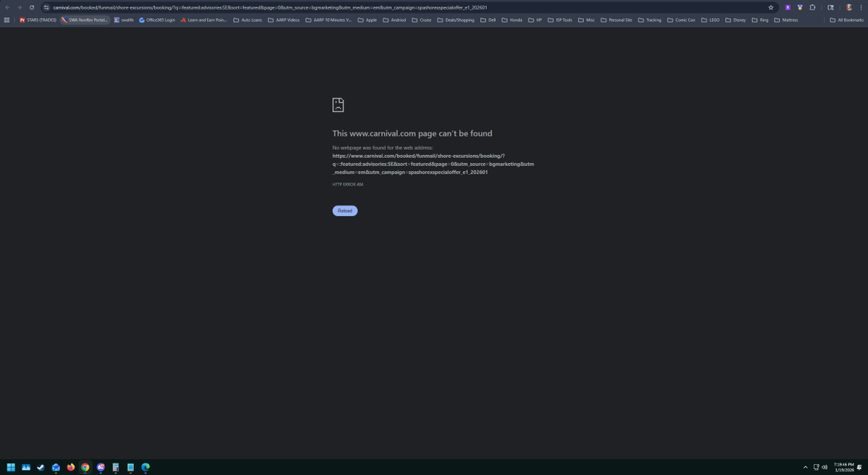Screen dimensions: 868x475
Task: Open the blue house icon on the taskbar
Action: point(56,467)
